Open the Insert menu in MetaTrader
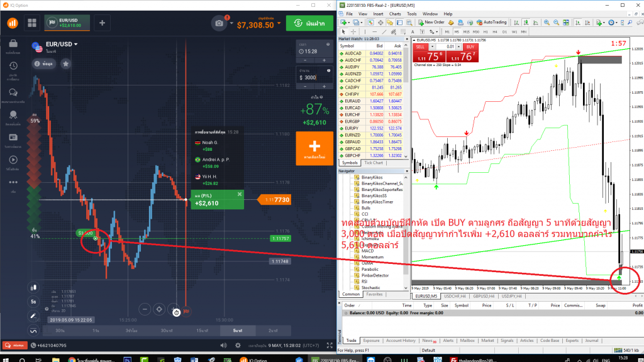The width and height of the screenshot is (644, 362). 378,14
